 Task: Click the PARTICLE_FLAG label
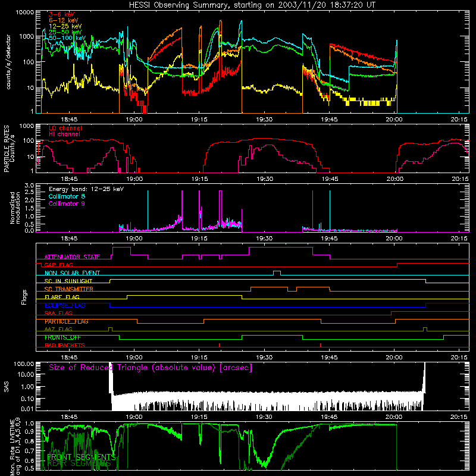[x=67, y=321]
